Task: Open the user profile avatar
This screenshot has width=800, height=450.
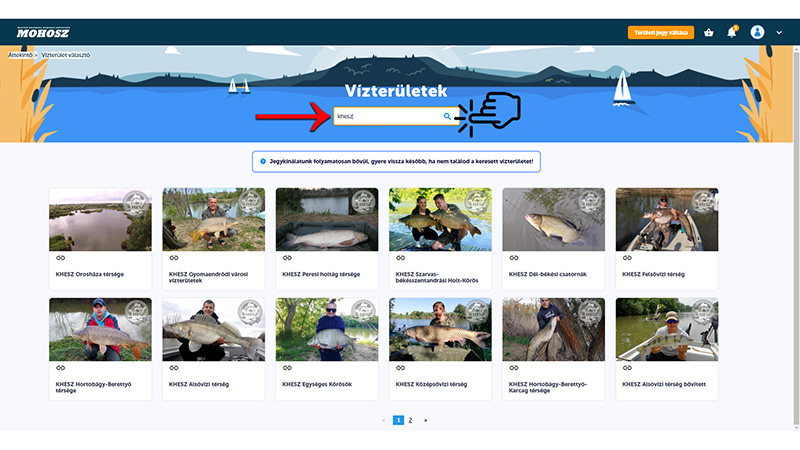Action: (x=757, y=32)
